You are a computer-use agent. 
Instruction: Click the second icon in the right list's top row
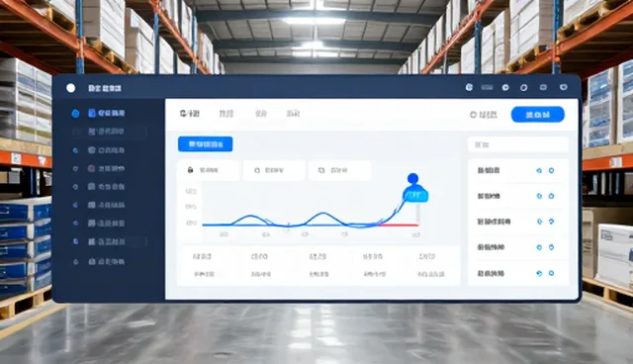pyautogui.click(x=551, y=171)
